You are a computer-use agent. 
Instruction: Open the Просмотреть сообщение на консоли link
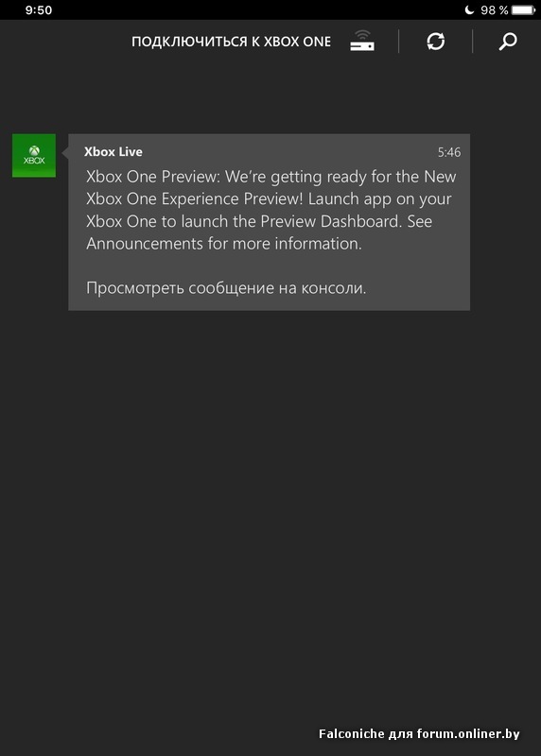point(226,288)
